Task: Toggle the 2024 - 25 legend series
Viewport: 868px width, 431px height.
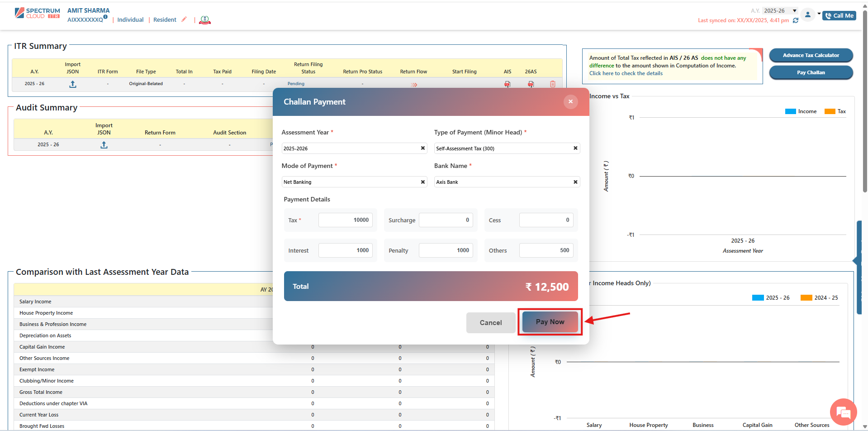Action: [819, 298]
